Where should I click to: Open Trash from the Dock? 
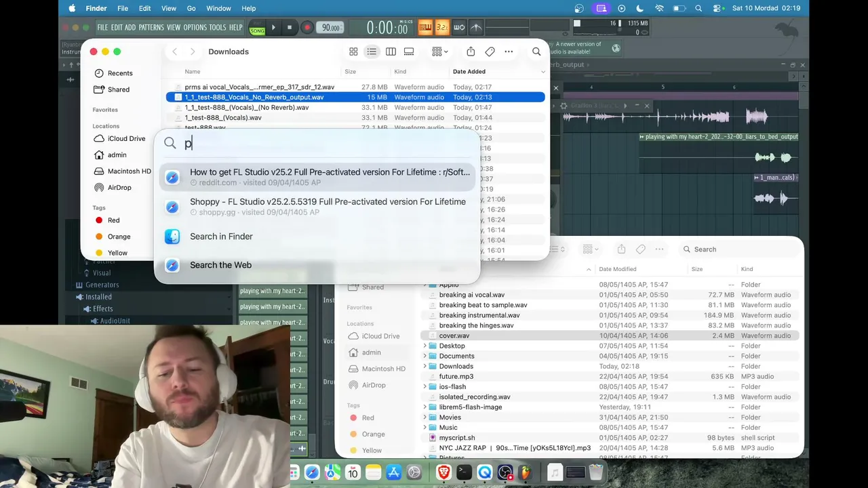click(x=595, y=472)
